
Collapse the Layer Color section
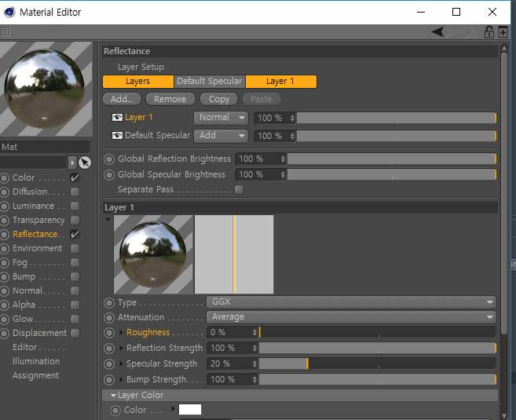114,396
